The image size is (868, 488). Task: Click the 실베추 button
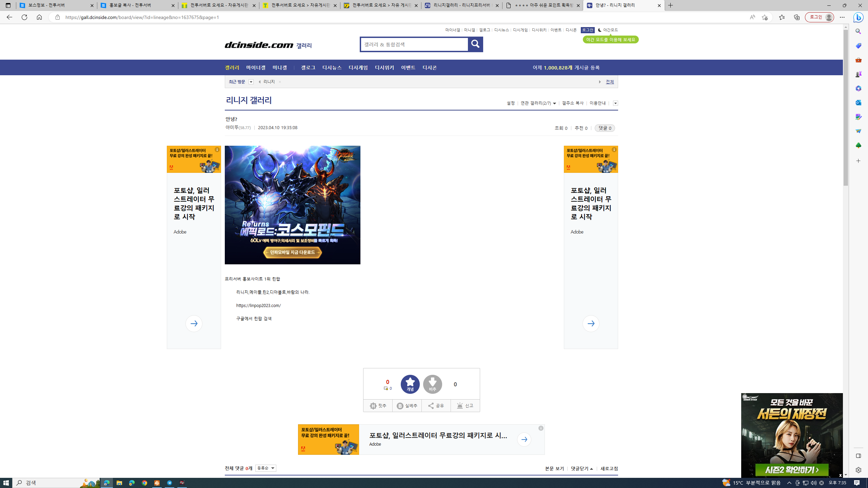[x=407, y=406]
